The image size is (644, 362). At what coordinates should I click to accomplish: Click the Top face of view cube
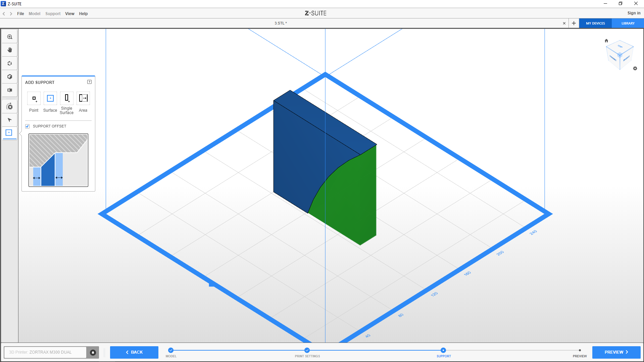pyautogui.click(x=620, y=47)
